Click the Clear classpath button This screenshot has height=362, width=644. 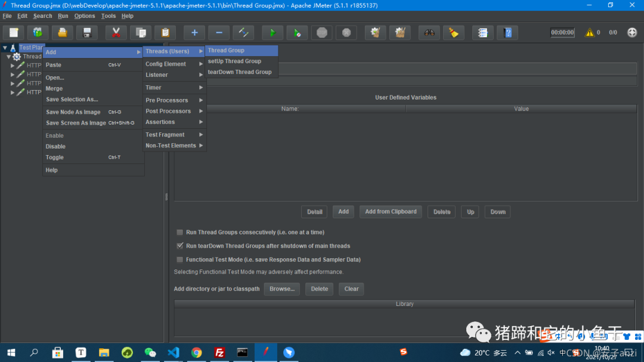351,289
